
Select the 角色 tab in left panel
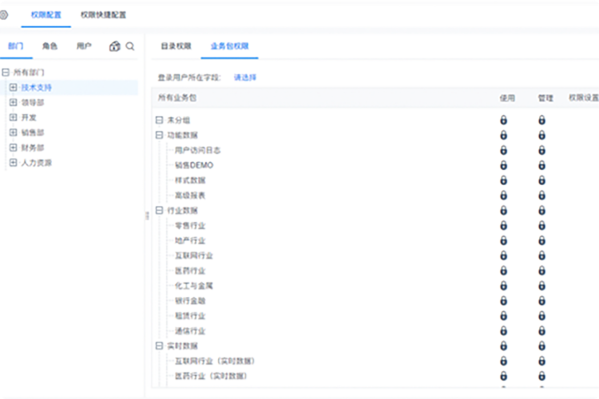(50, 46)
